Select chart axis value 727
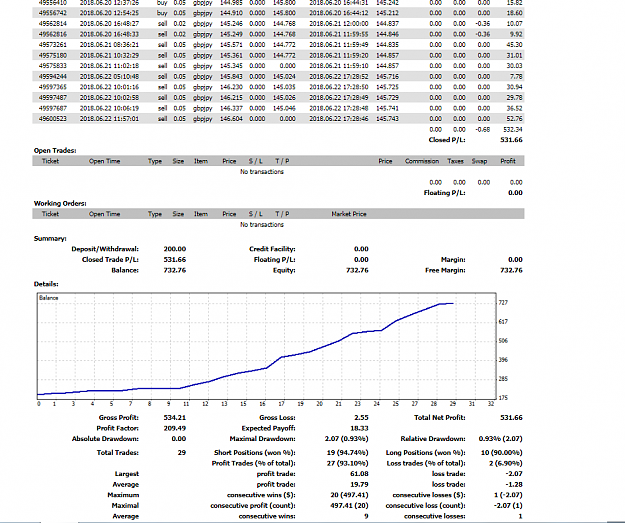Viewport: 625px width, 523px height. [x=503, y=303]
